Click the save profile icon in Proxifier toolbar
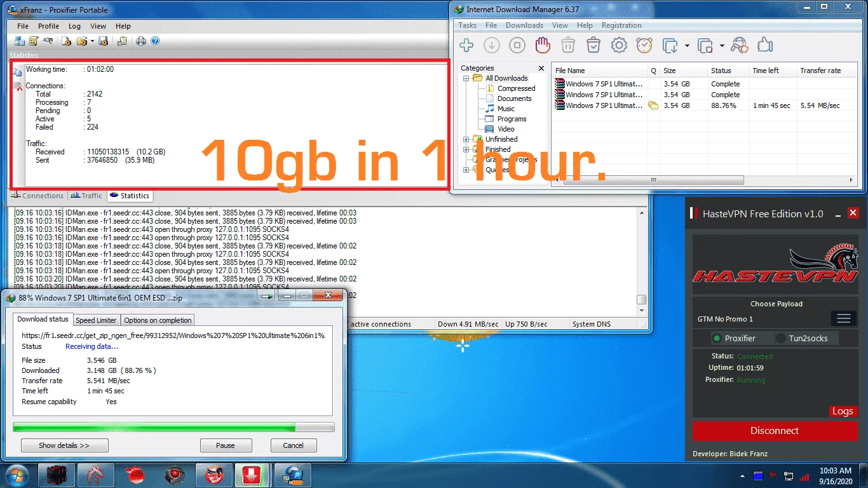 pos(104,41)
